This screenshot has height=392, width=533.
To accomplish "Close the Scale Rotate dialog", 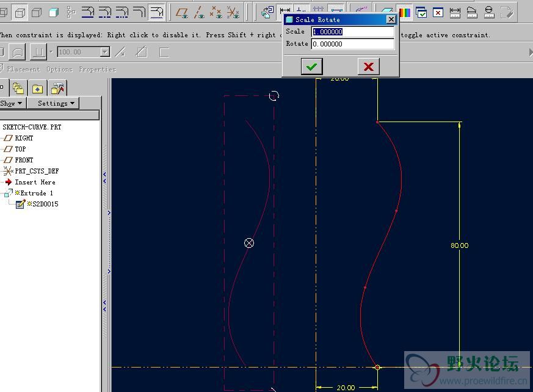I will tap(391, 20).
